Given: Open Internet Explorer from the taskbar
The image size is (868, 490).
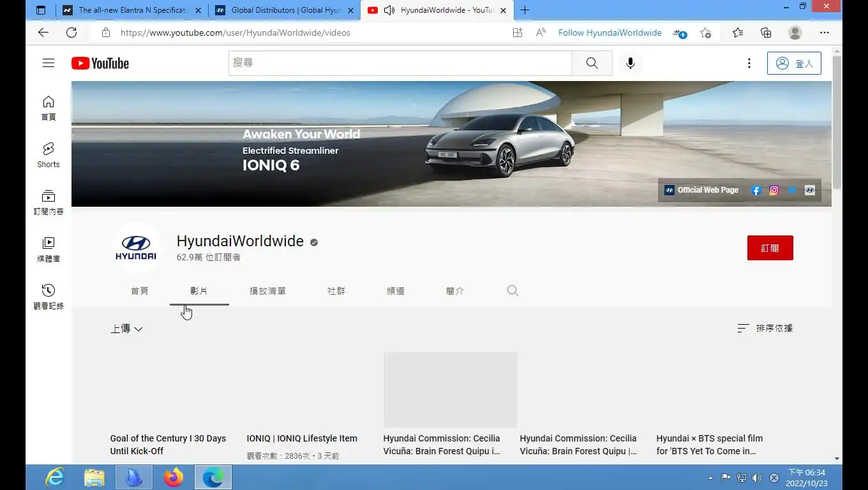Looking at the screenshot, I should (55, 477).
